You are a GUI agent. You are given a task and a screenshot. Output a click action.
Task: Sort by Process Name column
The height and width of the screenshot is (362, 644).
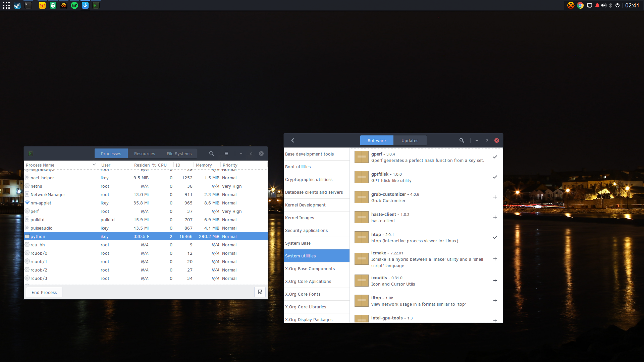[x=61, y=165]
